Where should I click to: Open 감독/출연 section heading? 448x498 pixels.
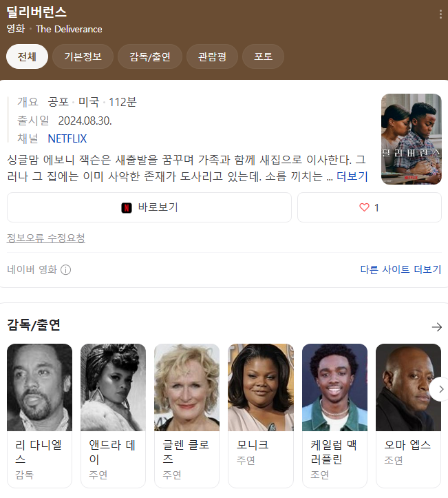(34, 325)
